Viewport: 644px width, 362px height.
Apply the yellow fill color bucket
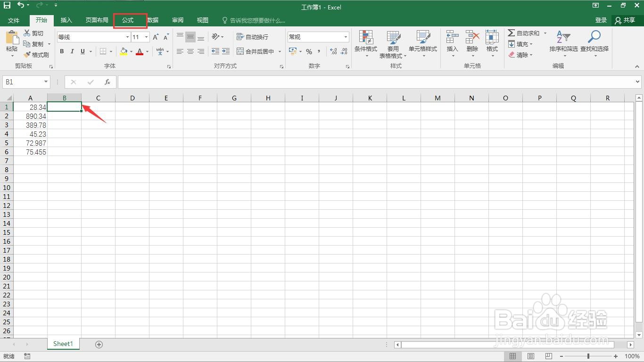124,51
